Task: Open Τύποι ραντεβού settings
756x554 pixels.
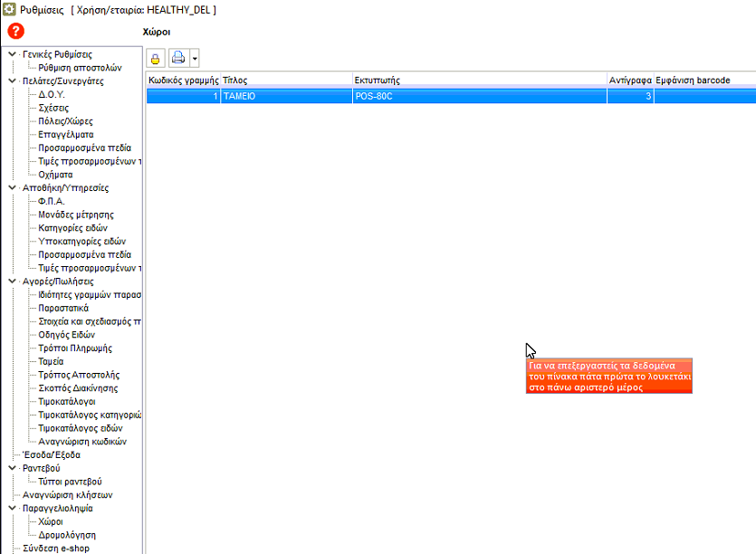Action: click(x=70, y=482)
